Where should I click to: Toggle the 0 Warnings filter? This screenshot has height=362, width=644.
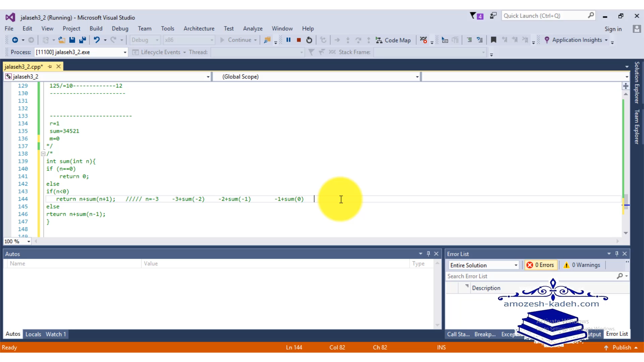point(582,265)
